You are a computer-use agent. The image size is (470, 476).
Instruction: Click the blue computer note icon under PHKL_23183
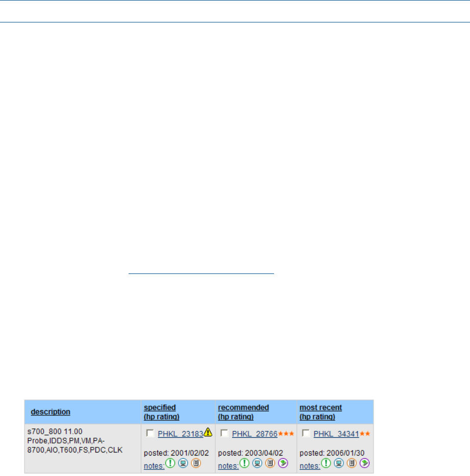[183, 463]
